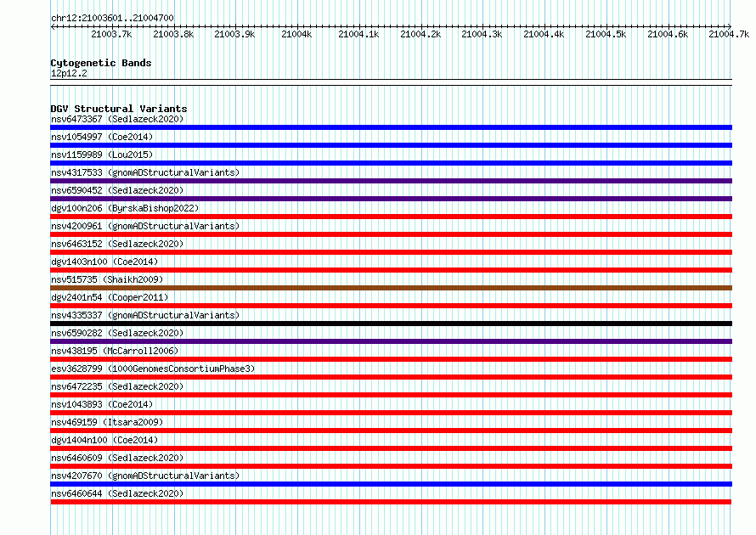Click the red bar under dgv100n206
The image size is (756, 535).
[x=391, y=217]
